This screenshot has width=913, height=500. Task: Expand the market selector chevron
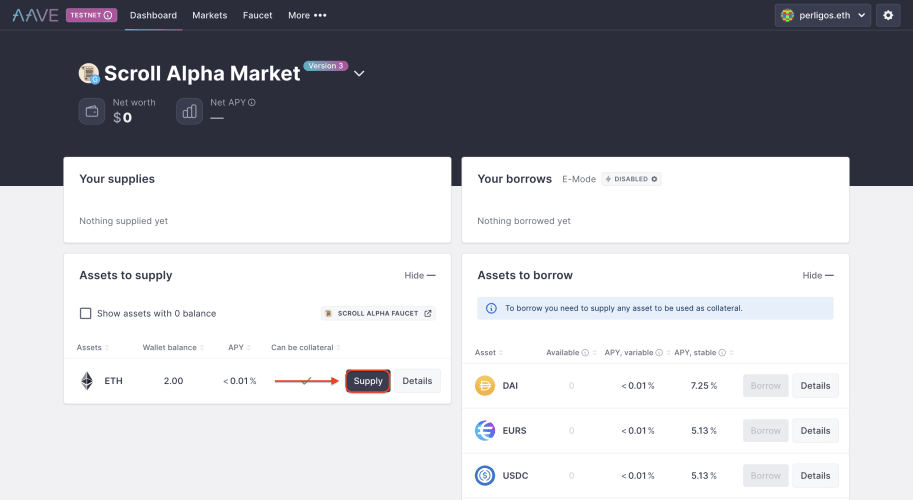(359, 73)
